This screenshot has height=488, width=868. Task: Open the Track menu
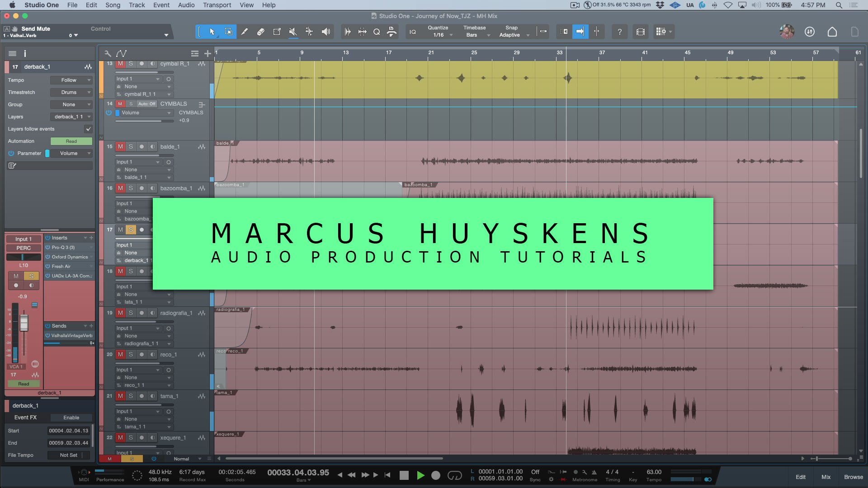[137, 5]
